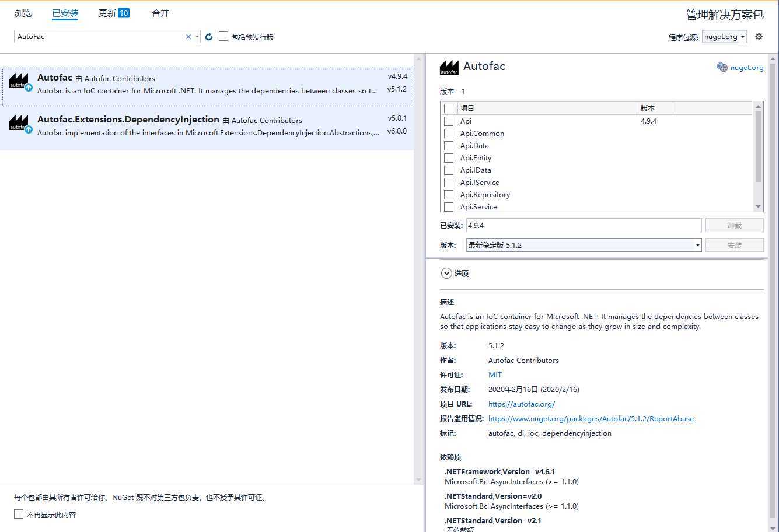779x532 pixels.
Task: Open the version 5.1.2 dropdown
Action: [584, 245]
